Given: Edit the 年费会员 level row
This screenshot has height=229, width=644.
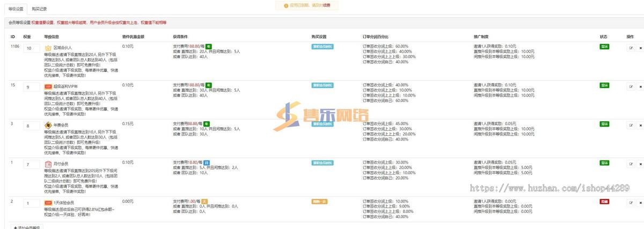Looking at the screenshot, I should click(x=631, y=125).
